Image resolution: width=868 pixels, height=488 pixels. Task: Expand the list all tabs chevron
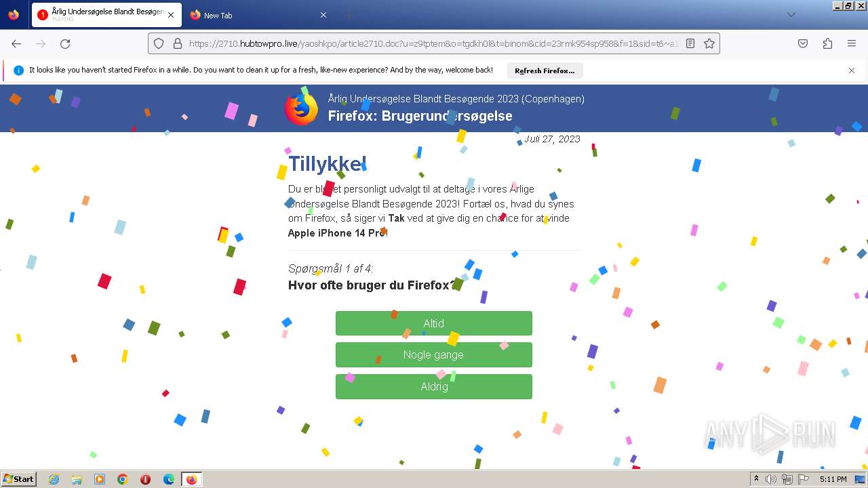point(791,15)
